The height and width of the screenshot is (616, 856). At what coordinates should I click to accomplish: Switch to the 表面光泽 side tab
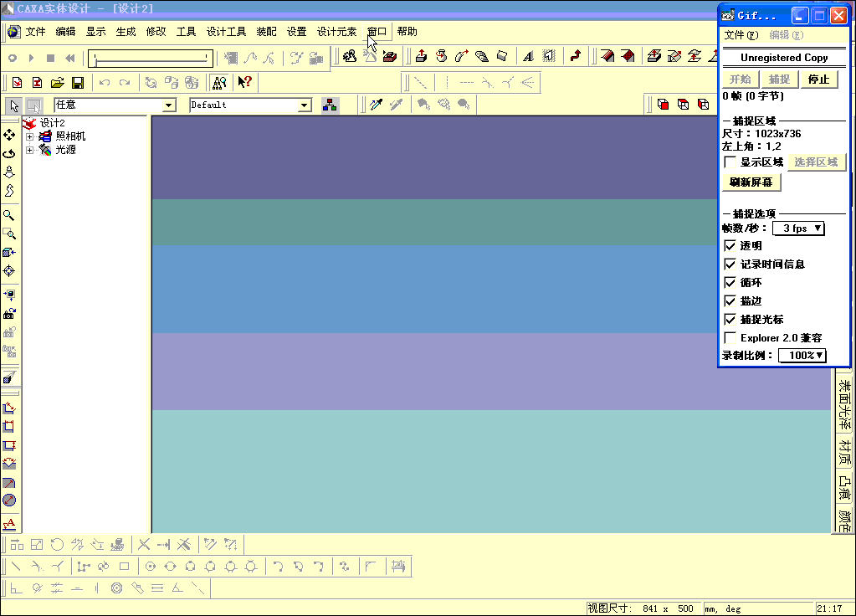click(x=844, y=404)
